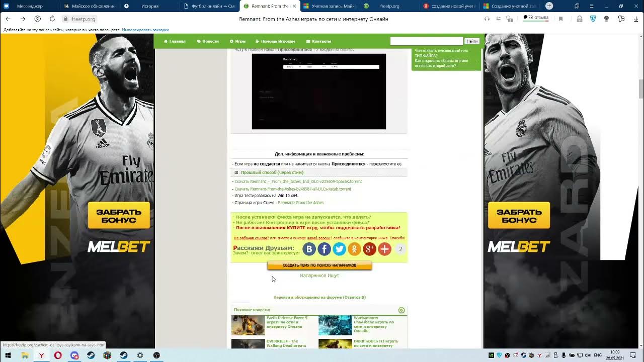Image resolution: width=644 pixels, height=362 pixels.
Task: Open Контакты in the site menu
Action: tap(318, 41)
